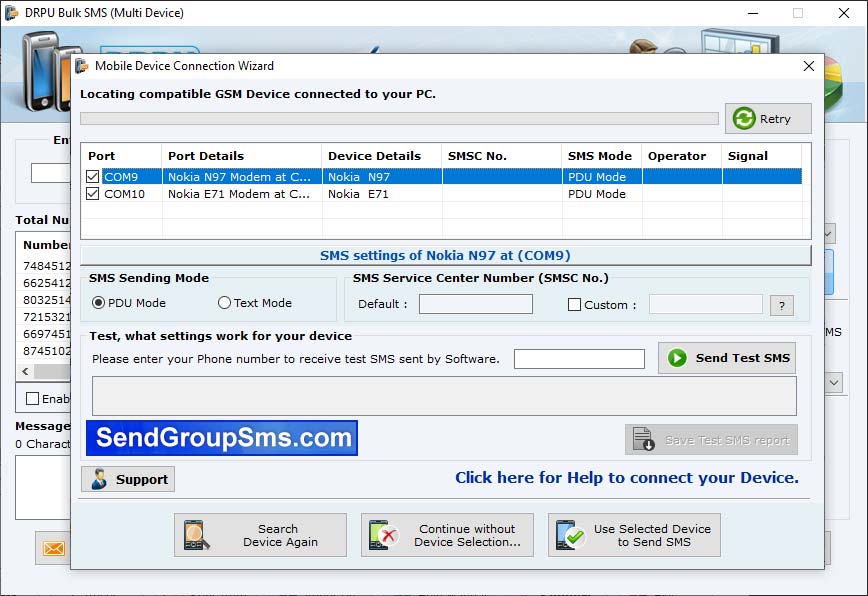The image size is (868, 596).
Task: Click the Support person icon
Action: click(101, 479)
